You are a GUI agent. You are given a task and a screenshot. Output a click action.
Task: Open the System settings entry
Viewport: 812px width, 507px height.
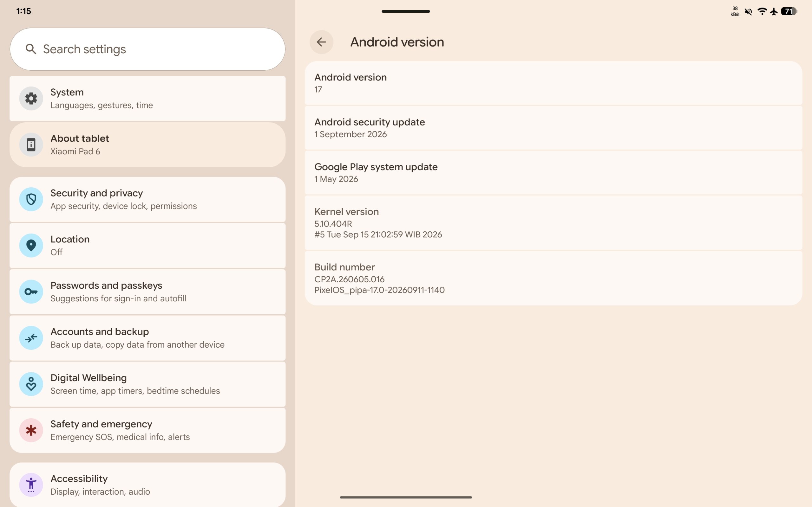[x=147, y=99]
